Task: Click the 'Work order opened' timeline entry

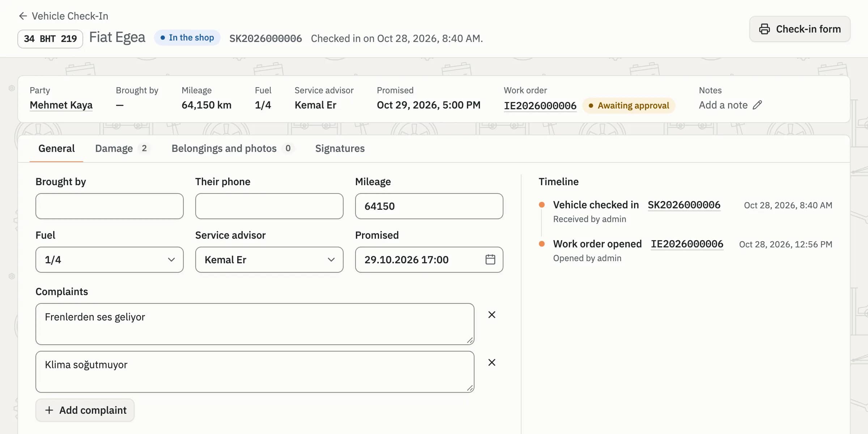Action: coord(597,244)
